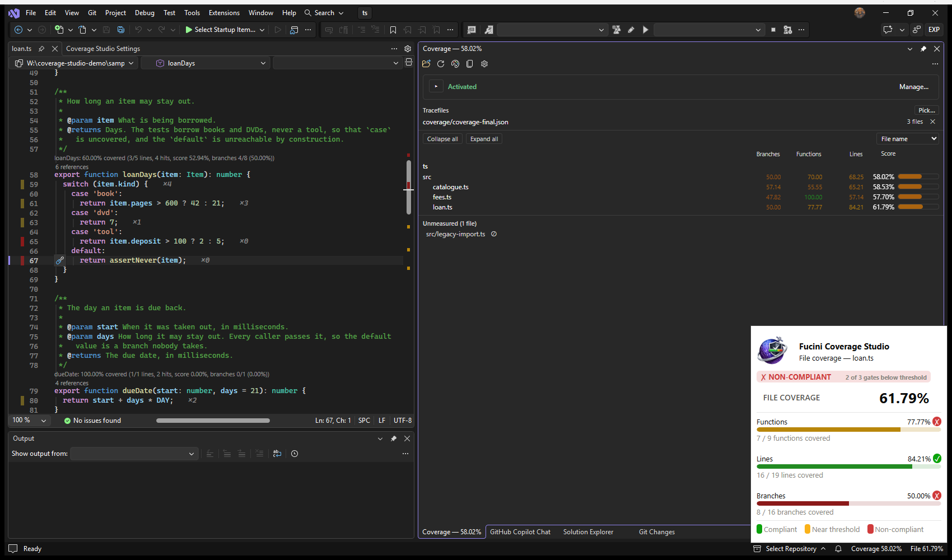Toggle the LF line ending indicator
Image resolution: width=952 pixels, height=560 pixels.
coord(382,421)
